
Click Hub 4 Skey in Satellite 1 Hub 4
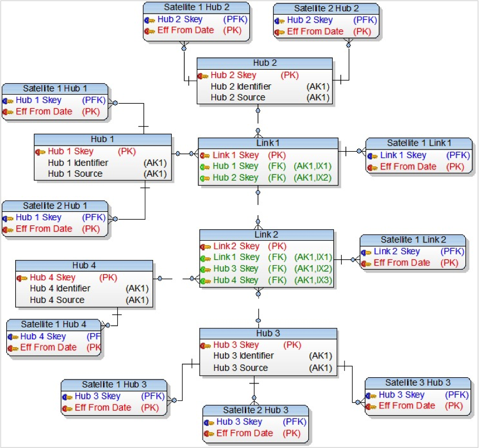click(43, 336)
